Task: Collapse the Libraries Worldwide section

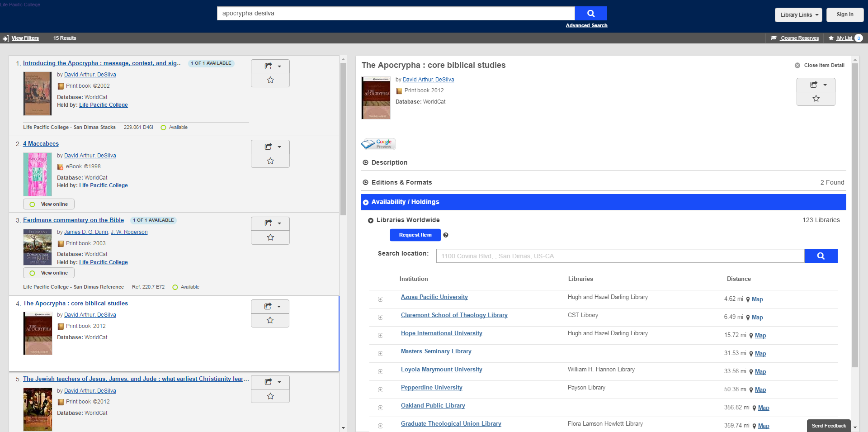Action: [x=408, y=220]
